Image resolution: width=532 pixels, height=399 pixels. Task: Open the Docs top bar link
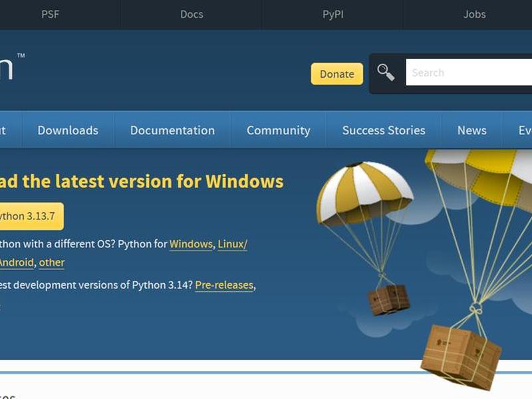tap(192, 14)
